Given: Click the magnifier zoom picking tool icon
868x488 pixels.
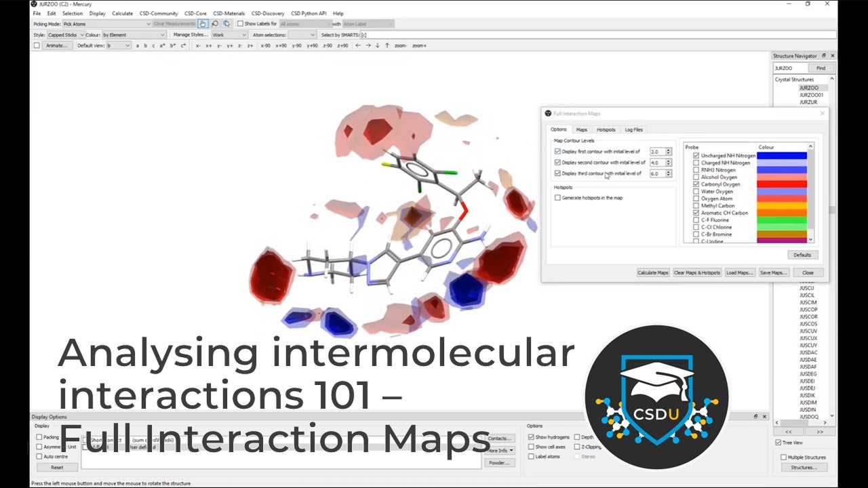Looking at the screenshot, I should [x=215, y=24].
